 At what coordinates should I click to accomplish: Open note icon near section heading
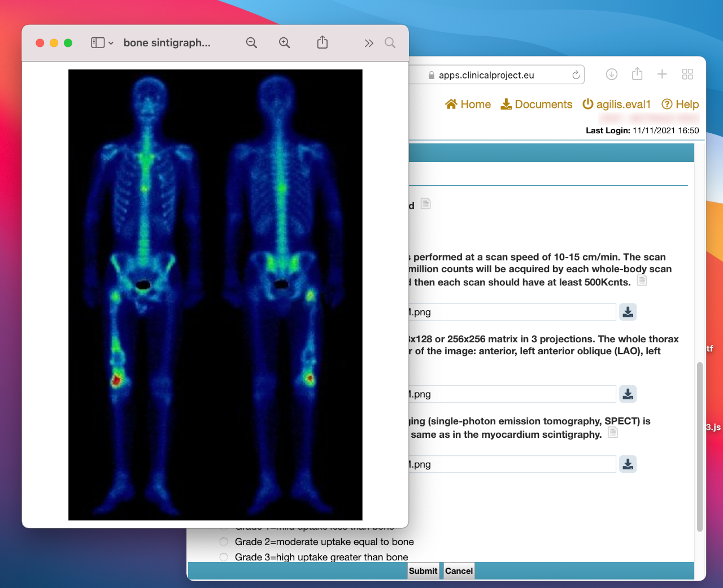tap(426, 203)
